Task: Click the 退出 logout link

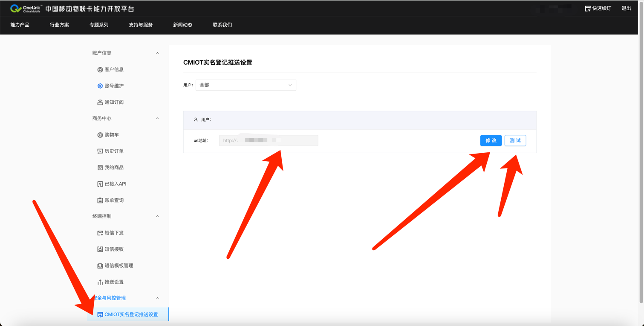Action: pos(626,9)
